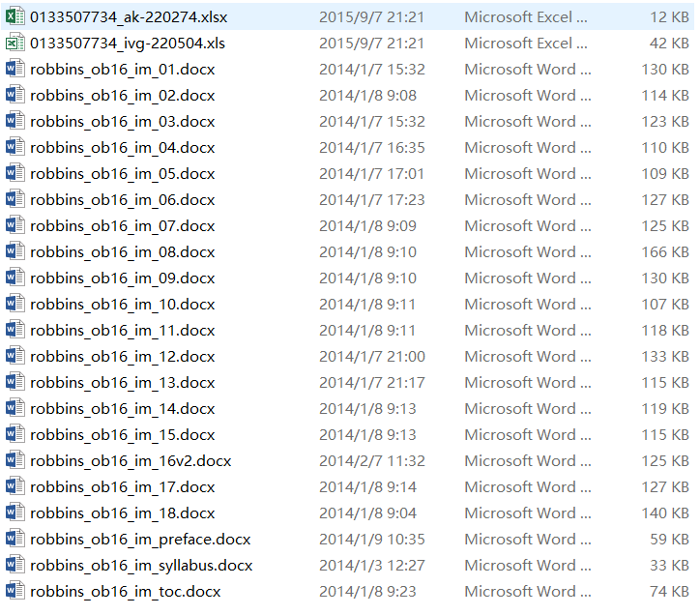Image resolution: width=700 pixels, height=615 pixels.
Task: Select file name 0133507734_ak-220274.xlsx
Action: (129, 17)
